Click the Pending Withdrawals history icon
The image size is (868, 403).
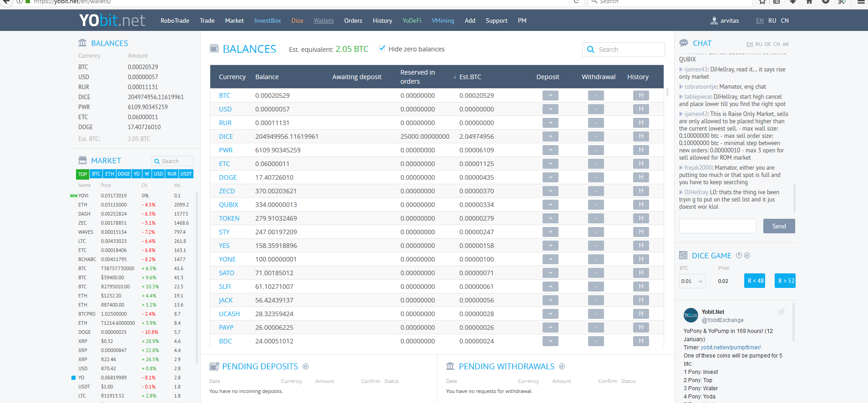[x=562, y=367]
